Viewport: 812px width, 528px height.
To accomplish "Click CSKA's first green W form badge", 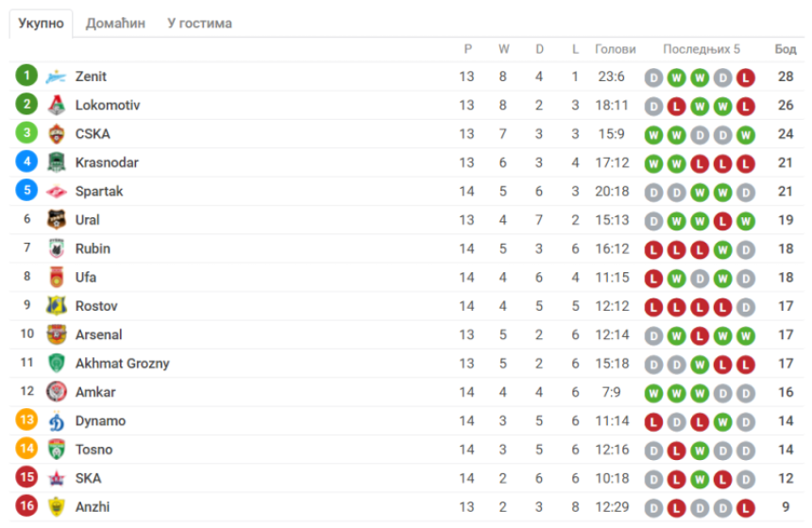I will (653, 135).
